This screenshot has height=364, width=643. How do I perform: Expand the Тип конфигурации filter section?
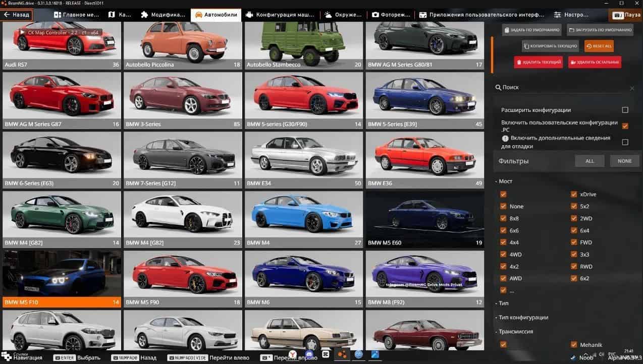click(523, 317)
